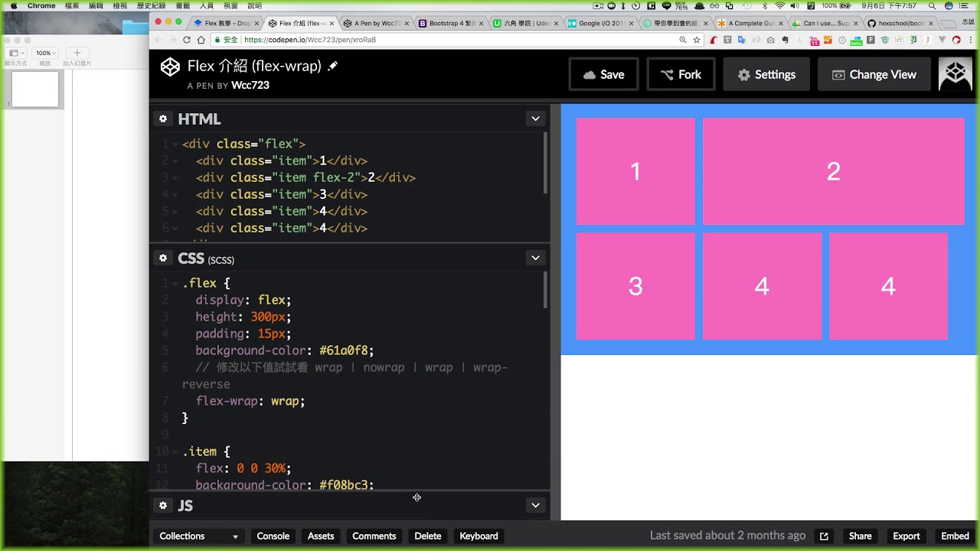This screenshot has width=980, height=551.
Task: Open the Comments section
Action: (x=374, y=536)
